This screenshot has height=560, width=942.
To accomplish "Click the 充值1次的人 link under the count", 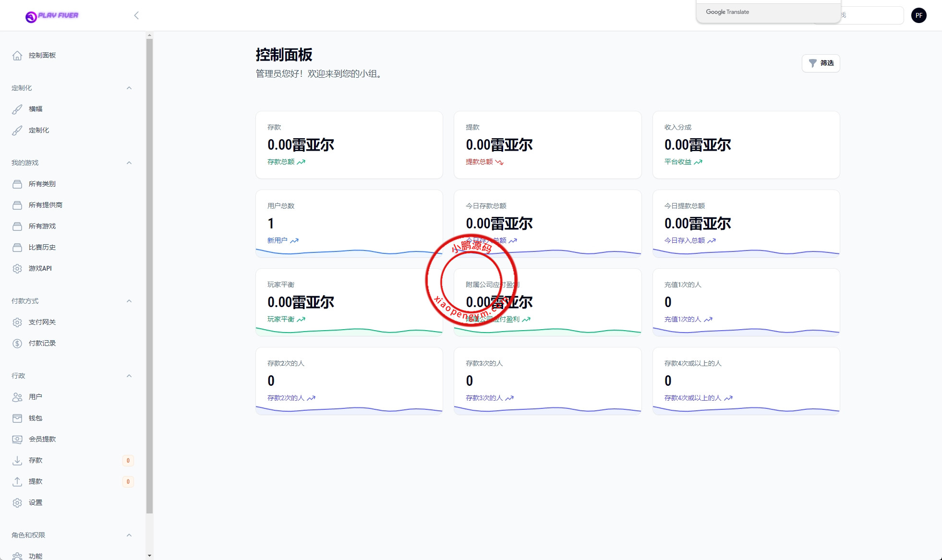I will 683,320.
